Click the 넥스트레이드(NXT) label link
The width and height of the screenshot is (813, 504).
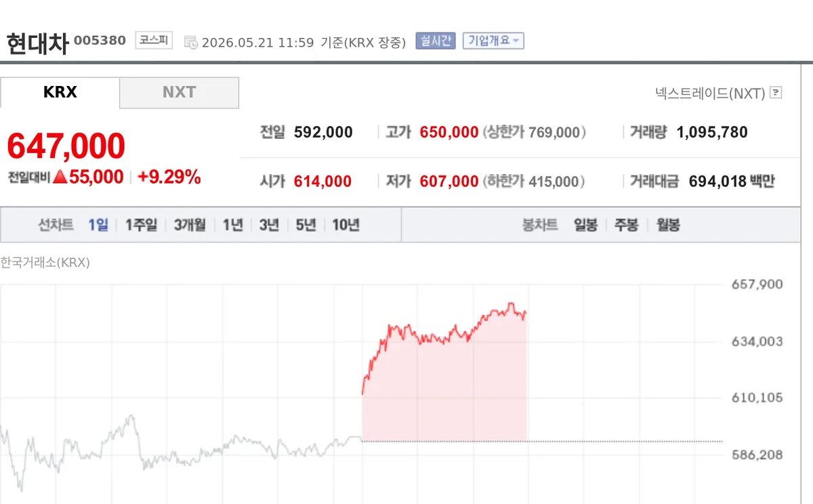coord(710,93)
